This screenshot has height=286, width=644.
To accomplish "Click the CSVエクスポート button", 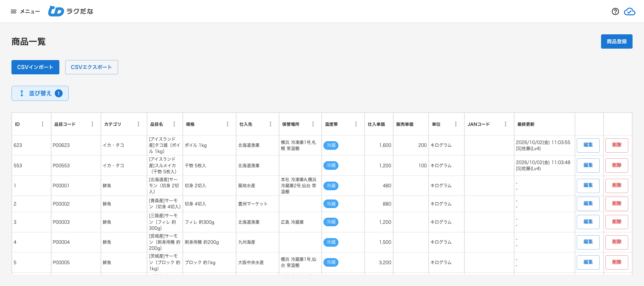I will (x=92, y=67).
